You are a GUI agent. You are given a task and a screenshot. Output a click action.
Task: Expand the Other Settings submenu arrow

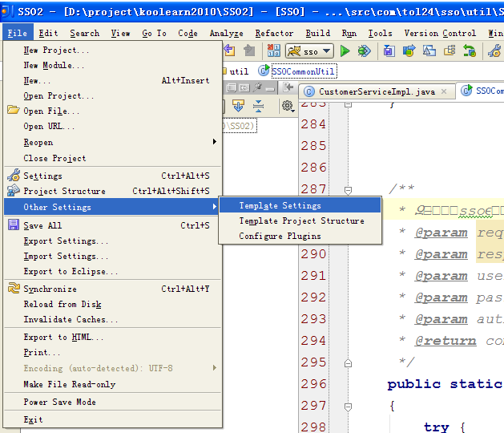click(x=214, y=207)
